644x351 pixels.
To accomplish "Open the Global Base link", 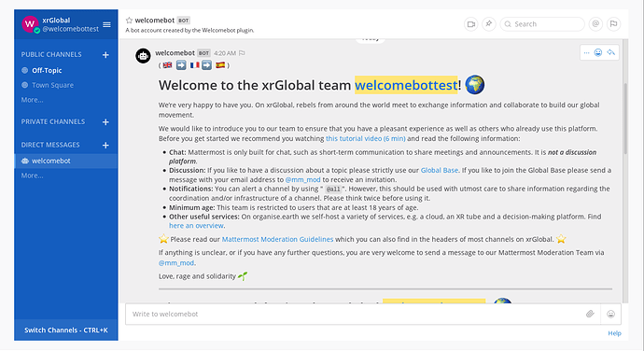I will coord(439,170).
